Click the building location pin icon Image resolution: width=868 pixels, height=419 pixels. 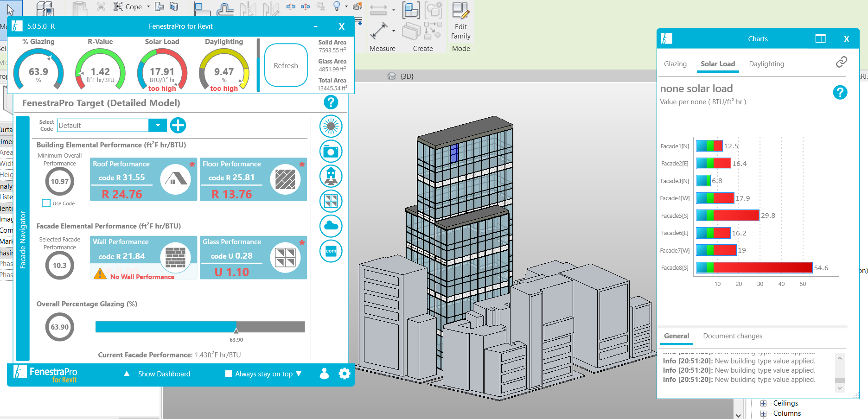click(x=331, y=176)
